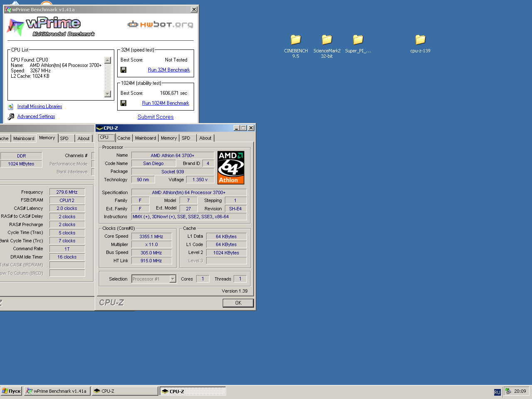Select the CPU tab in front CPU-Z
The height and width of the screenshot is (399, 532).
click(x=106, y=138)
